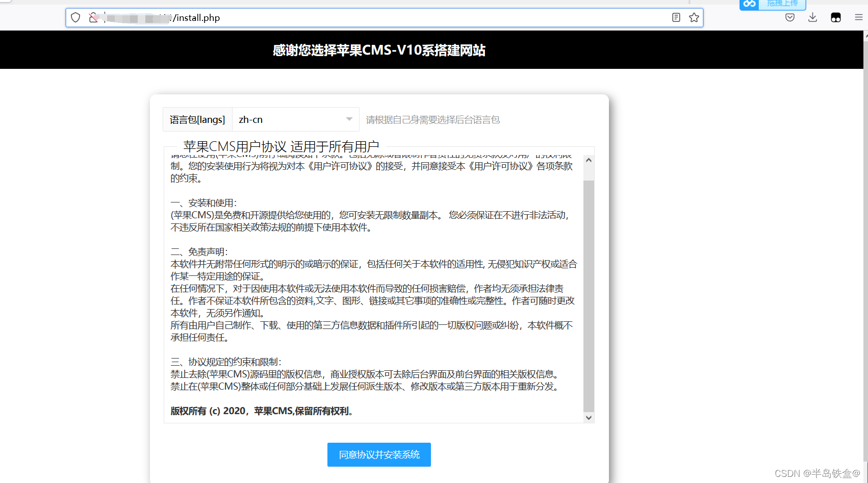
Task: Click the black extension icon in toolbar
Action: click(x=836, y=17)
